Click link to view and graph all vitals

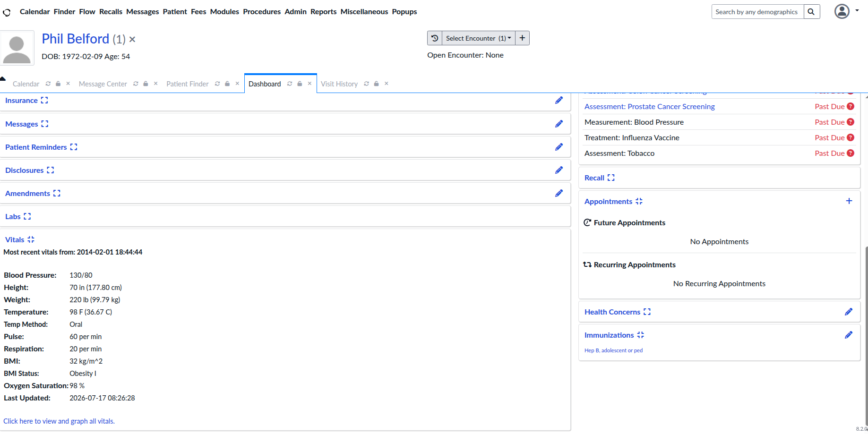(59, 421)
